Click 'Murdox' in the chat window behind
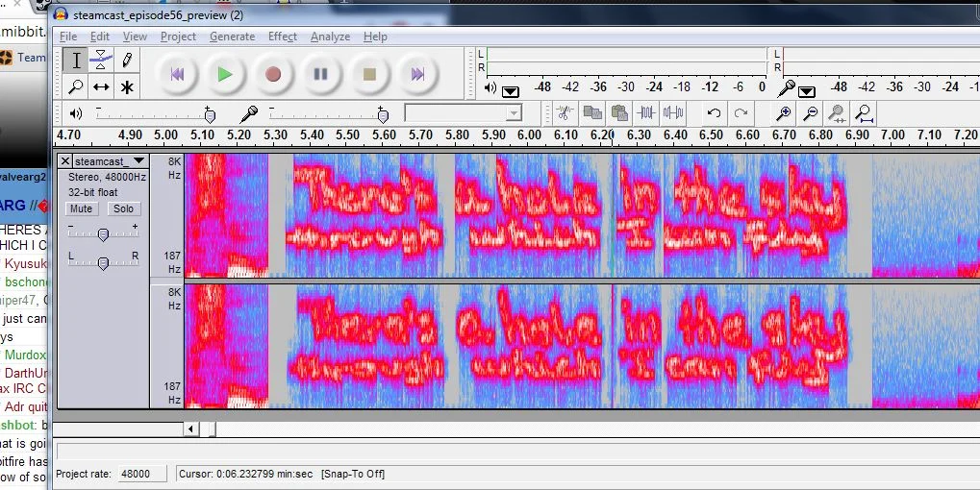Viewport: 980px width, 490px height. point(26,355)
